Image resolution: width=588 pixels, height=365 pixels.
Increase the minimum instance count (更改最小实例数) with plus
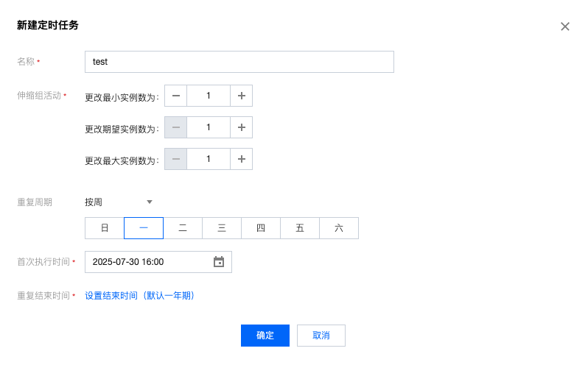click(242, 96)
